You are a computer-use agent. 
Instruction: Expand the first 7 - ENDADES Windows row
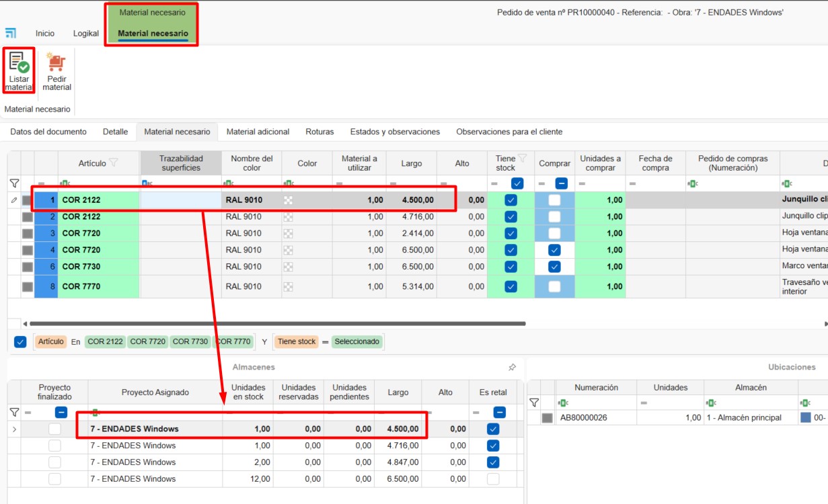coord(14,429)
